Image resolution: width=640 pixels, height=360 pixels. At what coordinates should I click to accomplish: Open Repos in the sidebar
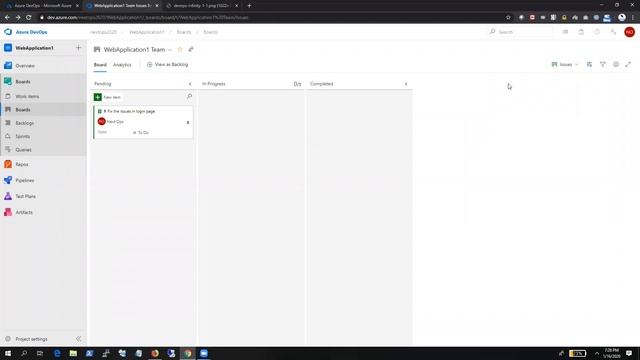point(22,164)
